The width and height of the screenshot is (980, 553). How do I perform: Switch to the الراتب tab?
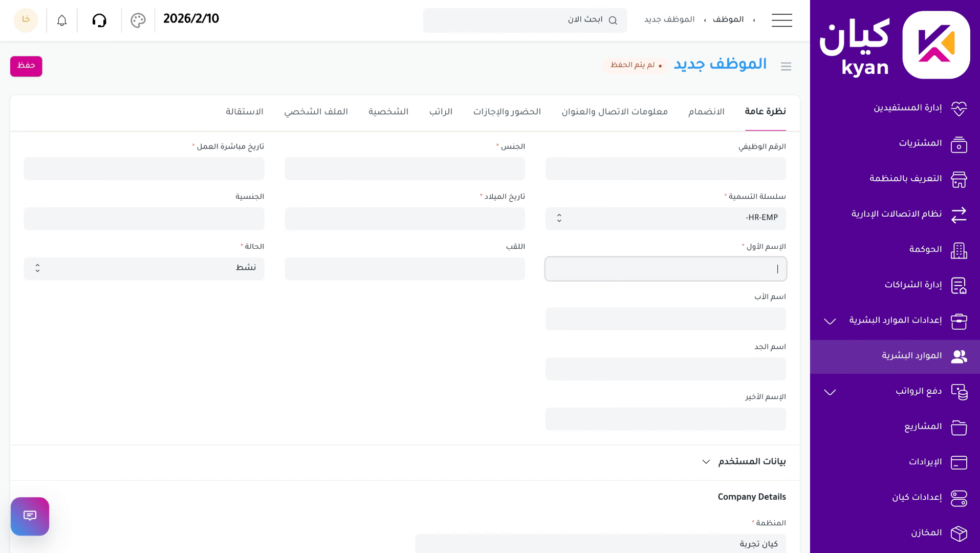[441, 112]
